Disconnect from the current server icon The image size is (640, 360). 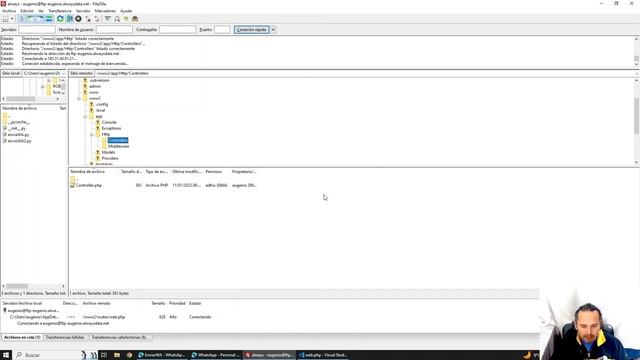tap(88, 19)
